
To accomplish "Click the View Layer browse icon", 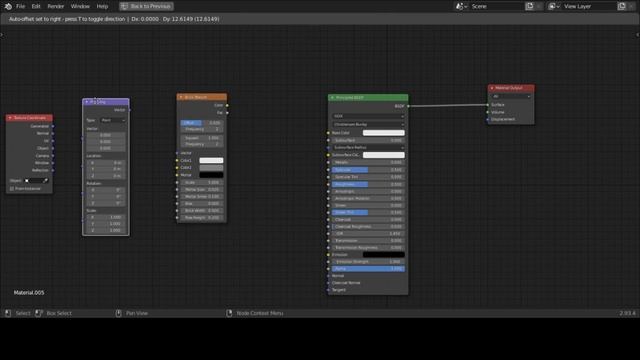I will coord(554,6).
